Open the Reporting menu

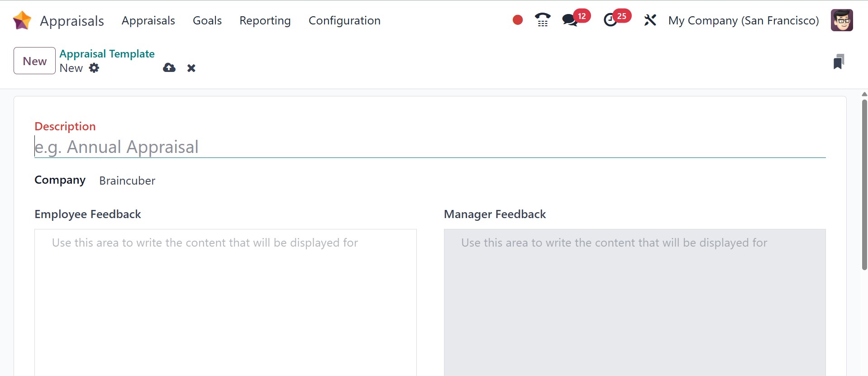tap(265, 20)
